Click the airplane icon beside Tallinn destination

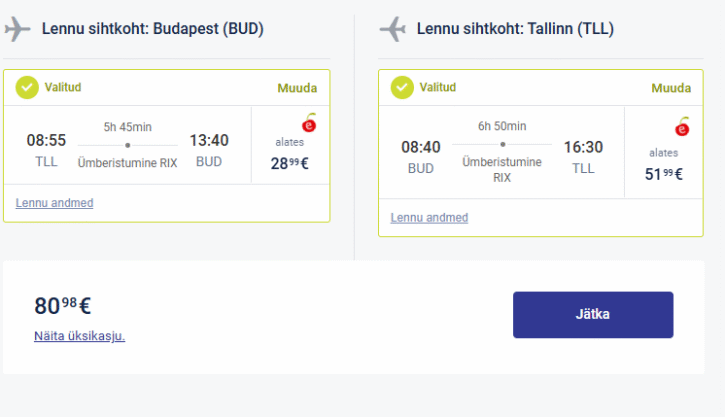393,29
